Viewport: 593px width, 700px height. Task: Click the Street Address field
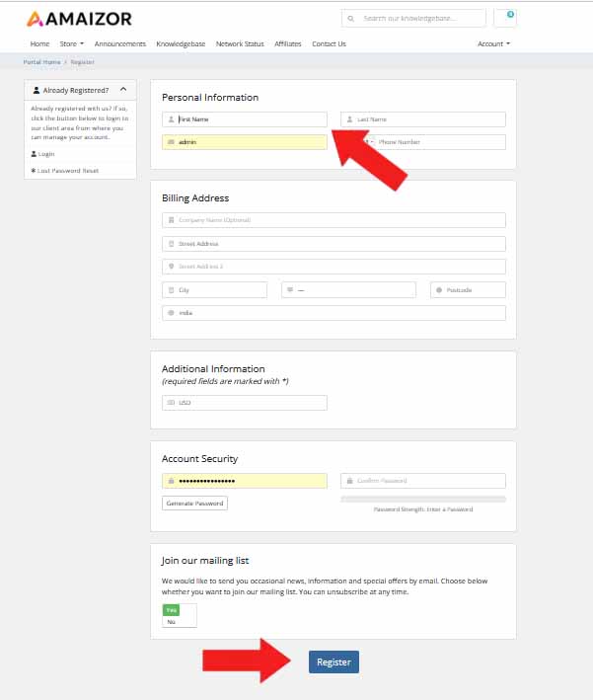[x=334, y=244]
